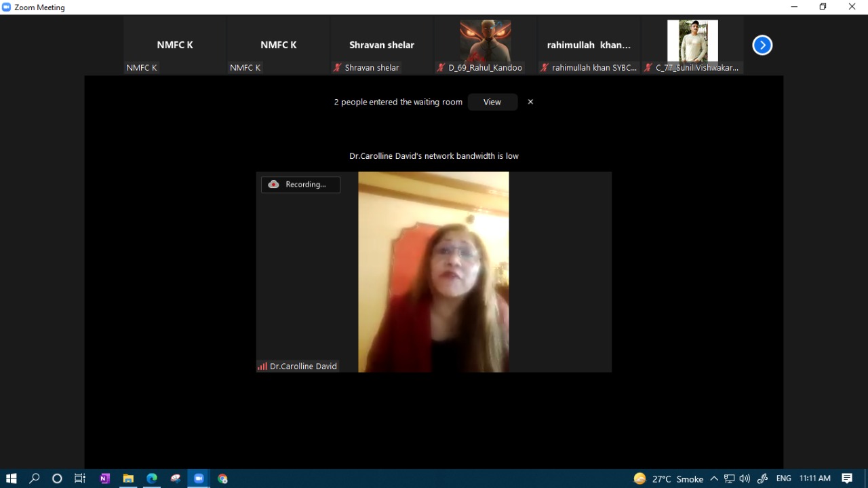Show next participants with blue arrow
This screenshot has width=868, height=488.
(x=762, y=45)
